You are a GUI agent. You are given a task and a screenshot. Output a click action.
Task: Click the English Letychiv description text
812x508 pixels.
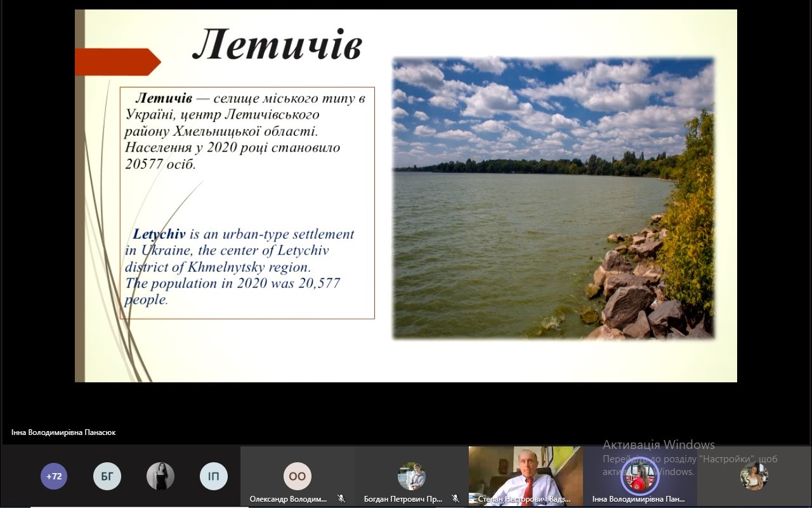click(x=240, y=267)
